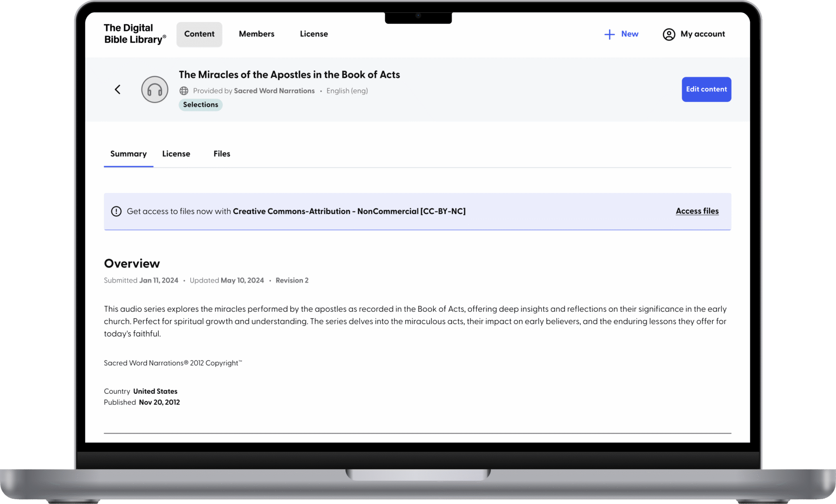Open the License tab below the title
This screenshot has height=504, width=836.
(176, 154)
